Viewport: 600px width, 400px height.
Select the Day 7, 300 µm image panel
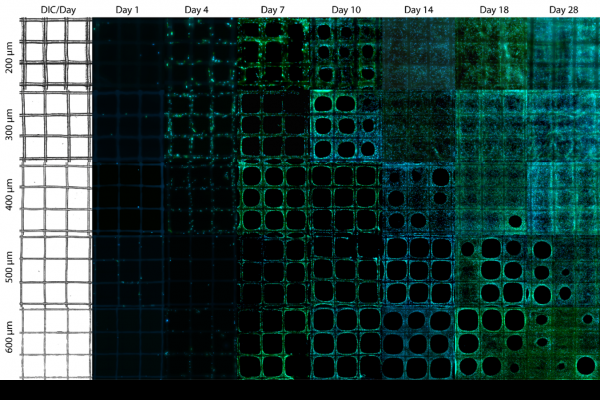pyautogui.click(x=273, y=125)
